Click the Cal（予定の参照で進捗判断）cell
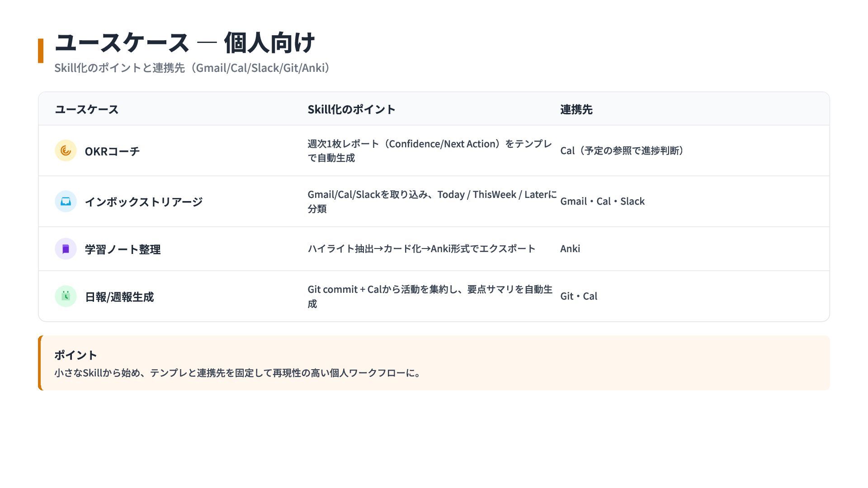 [622, 151]
